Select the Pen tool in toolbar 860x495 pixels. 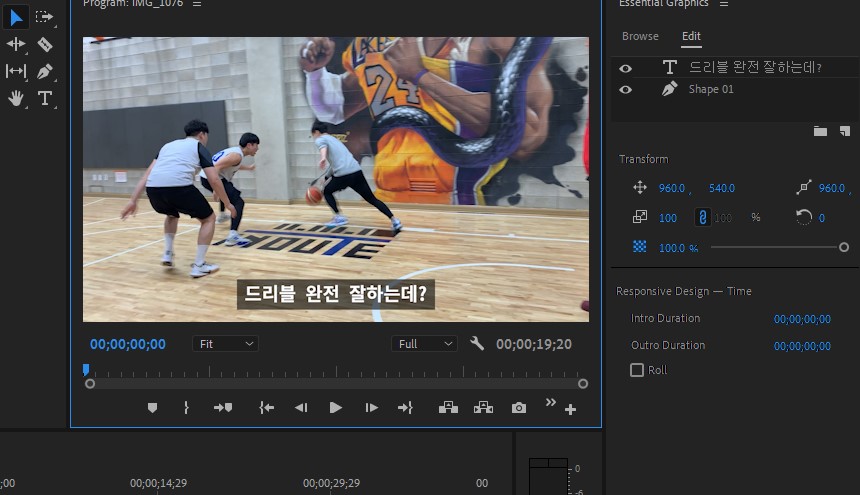pos(44,71)
